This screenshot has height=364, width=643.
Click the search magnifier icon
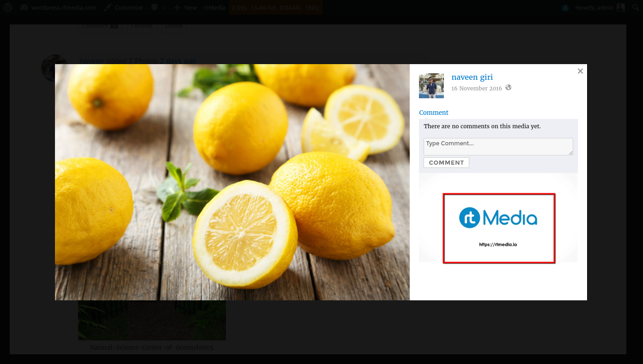(x=635, y=8)
